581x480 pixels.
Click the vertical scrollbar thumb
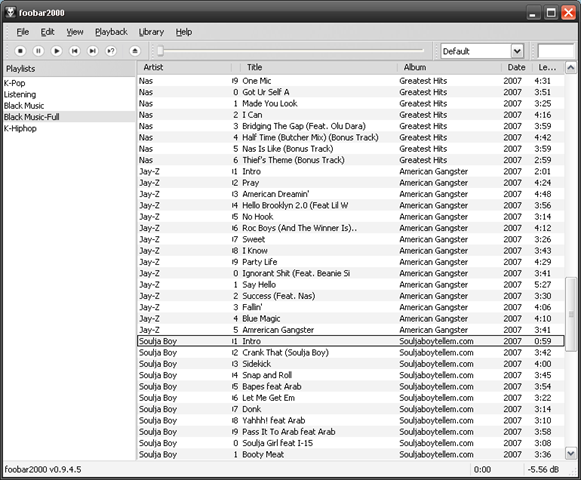571,314
